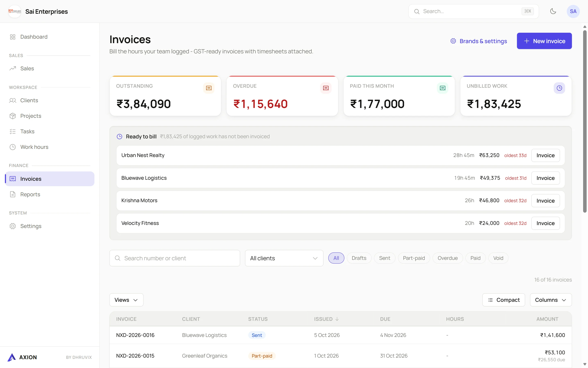
Task: Select the All status filter chip
Action: click(336, 258)
